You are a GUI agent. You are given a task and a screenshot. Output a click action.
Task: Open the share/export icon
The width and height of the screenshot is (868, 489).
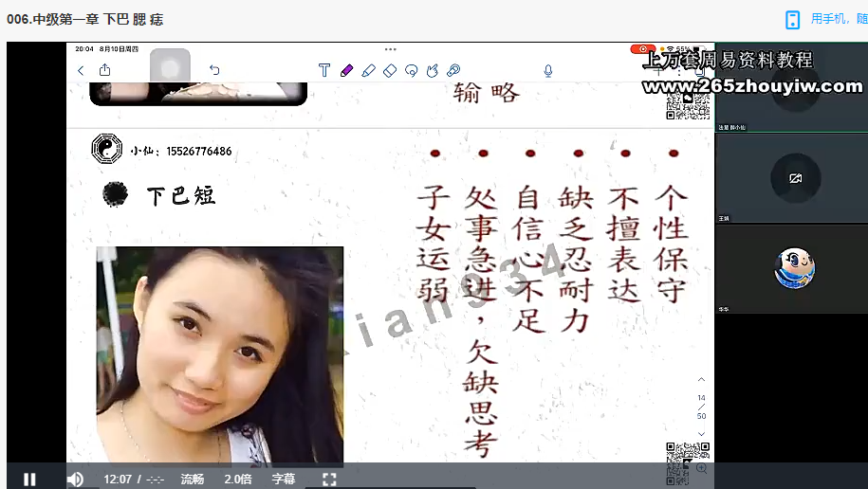tap(104, 70)
